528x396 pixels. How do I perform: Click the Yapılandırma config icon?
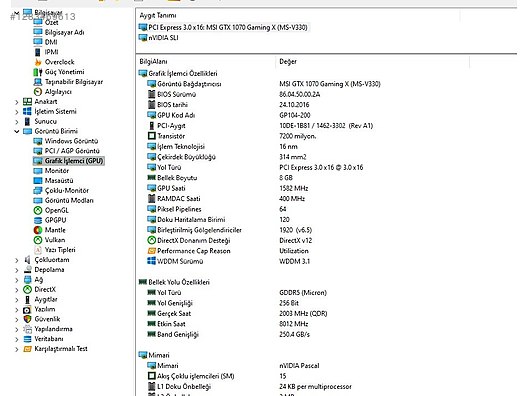click(x=27, y=329)
